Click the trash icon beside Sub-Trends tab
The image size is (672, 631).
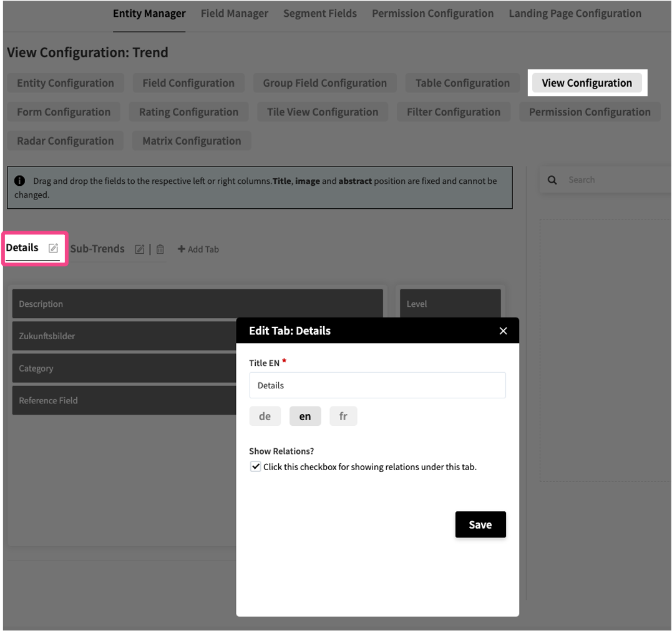click(160, 249)
